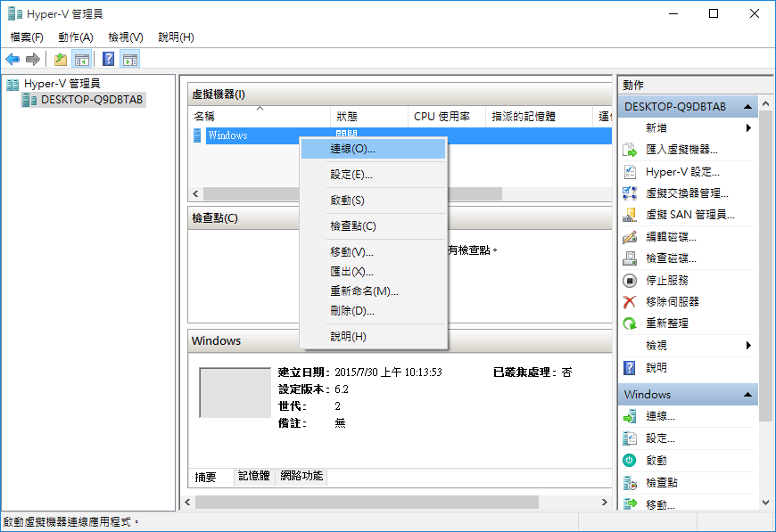The image size is (776, 532).
Task: Click the 檢查點 checkpoint icon in Actions pane
Action: [x=630, y=483]
